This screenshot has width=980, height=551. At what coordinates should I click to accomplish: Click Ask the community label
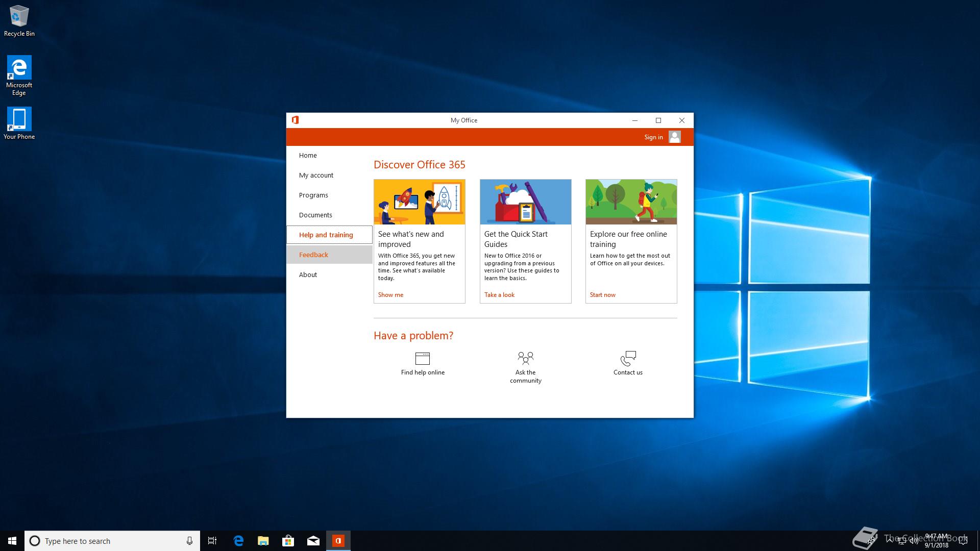point(525,377)
